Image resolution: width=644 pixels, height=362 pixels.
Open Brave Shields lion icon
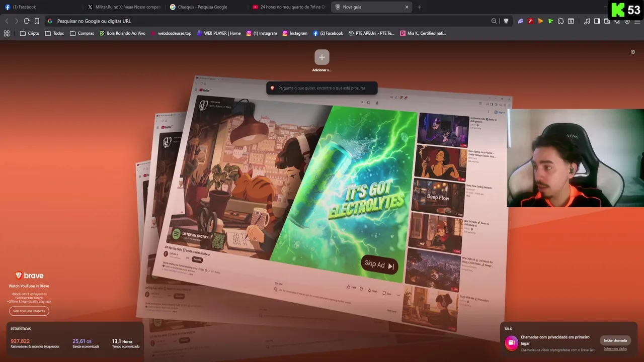coord(506,21)
